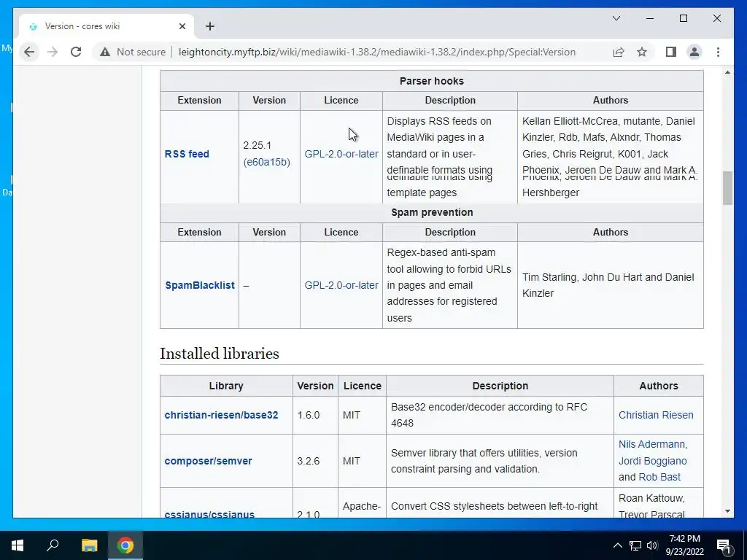Viewport: 747px width, 560px height.
Task: Open the Nils Adermann author link
Action: 651,444
